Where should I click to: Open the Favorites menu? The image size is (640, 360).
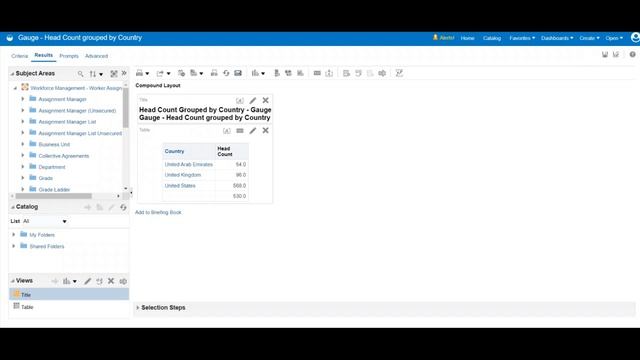point(522,38)
